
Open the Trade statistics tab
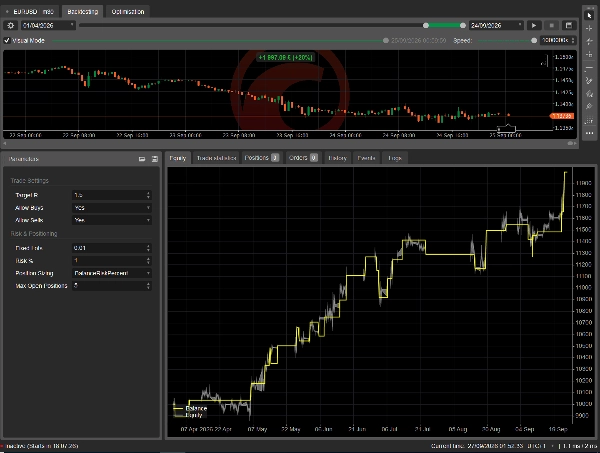click(216, 158)
